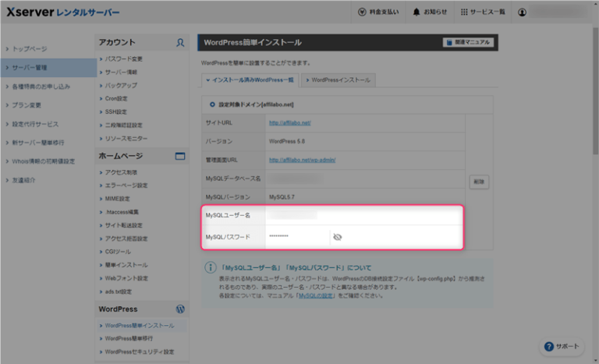Open the 関連マニュアル button
This screenshot has height=364, width=599.
click(x=467, y=42)
